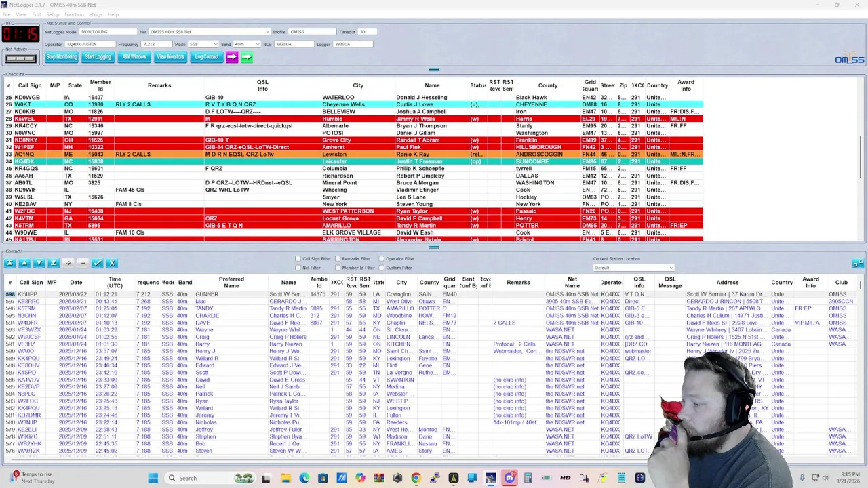Click the Frequency input field

(x=157, y=44)
